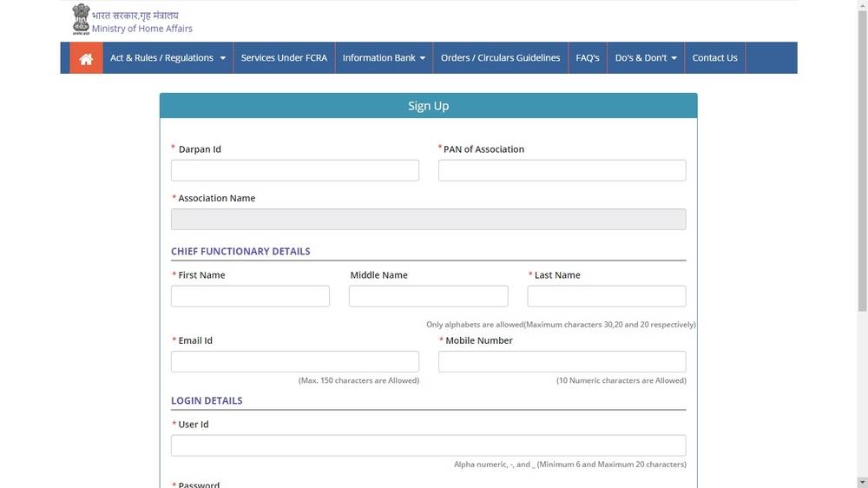
Task: Expand the Information Bank menu
Action: pos(384,58)
